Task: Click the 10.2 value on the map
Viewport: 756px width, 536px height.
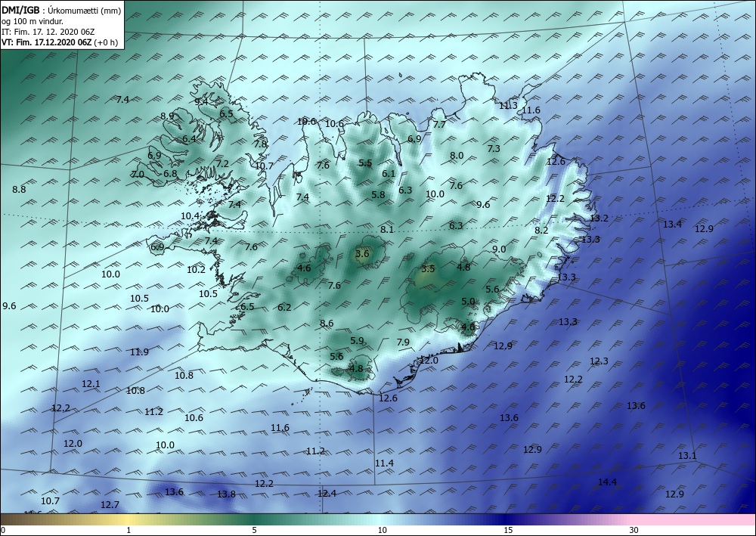Action: tap(197, 270)
